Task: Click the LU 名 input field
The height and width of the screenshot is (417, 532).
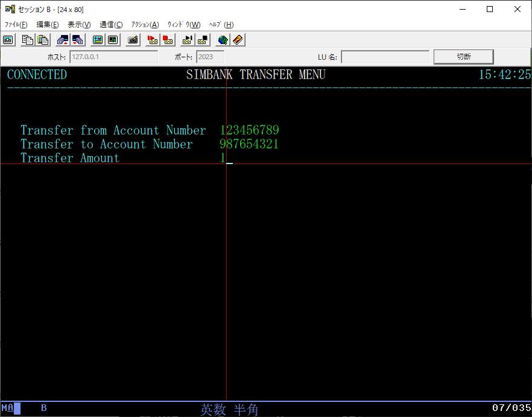Action: pyautogui.click(x=385, y=57)
